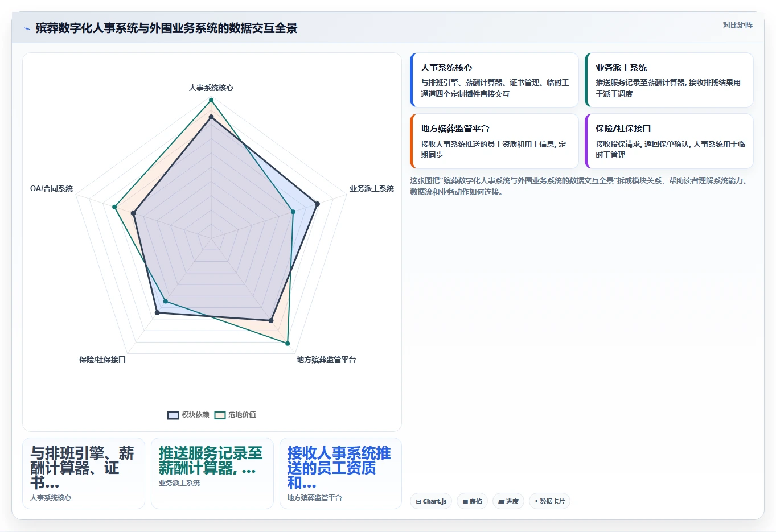Click the dark 模块依赖 point at 地方殡葬监管平台
This screenshot has width=776, height=532.
point(271,321)
